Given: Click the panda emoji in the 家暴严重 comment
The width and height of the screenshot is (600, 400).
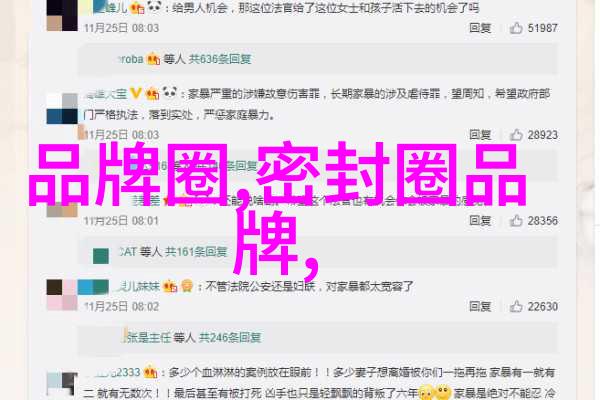Looking at the screenshot, I should (170, 92).
